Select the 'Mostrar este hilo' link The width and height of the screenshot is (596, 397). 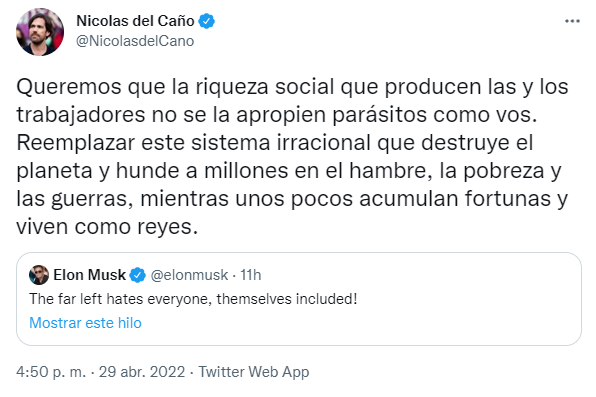click(86, 323)
